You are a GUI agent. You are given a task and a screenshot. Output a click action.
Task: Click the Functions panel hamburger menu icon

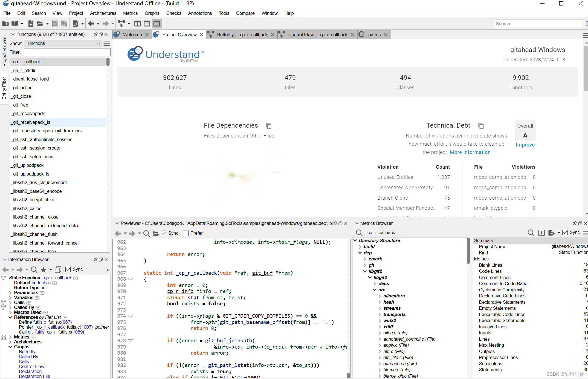107,44
